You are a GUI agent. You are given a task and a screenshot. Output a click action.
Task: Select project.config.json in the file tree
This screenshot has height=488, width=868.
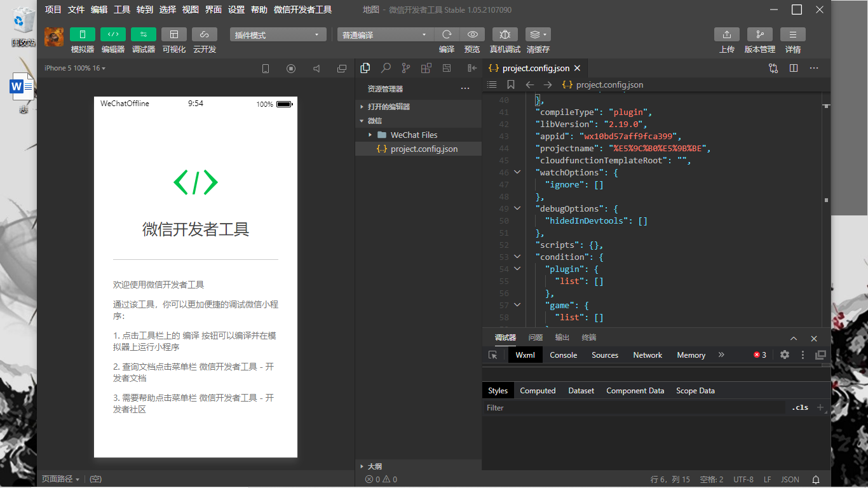click(x=419, y=149)
